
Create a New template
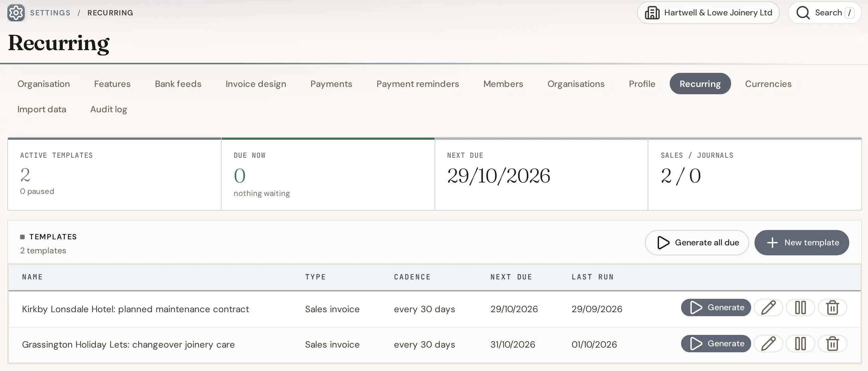[802, 243]
